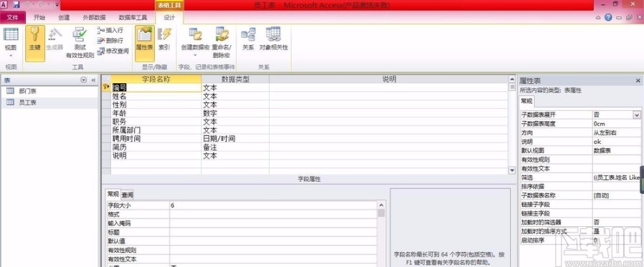Switch to the 创建 ribbon tab

(64, 18)
